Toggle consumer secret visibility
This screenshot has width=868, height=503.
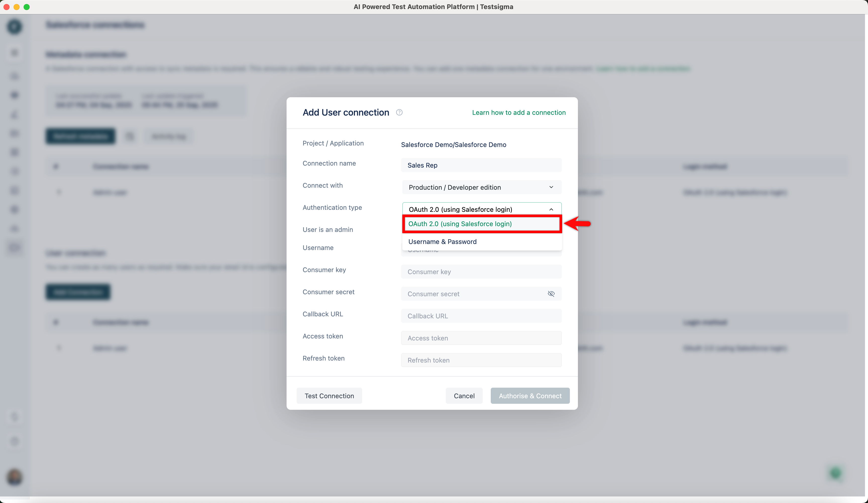point(551,293)
